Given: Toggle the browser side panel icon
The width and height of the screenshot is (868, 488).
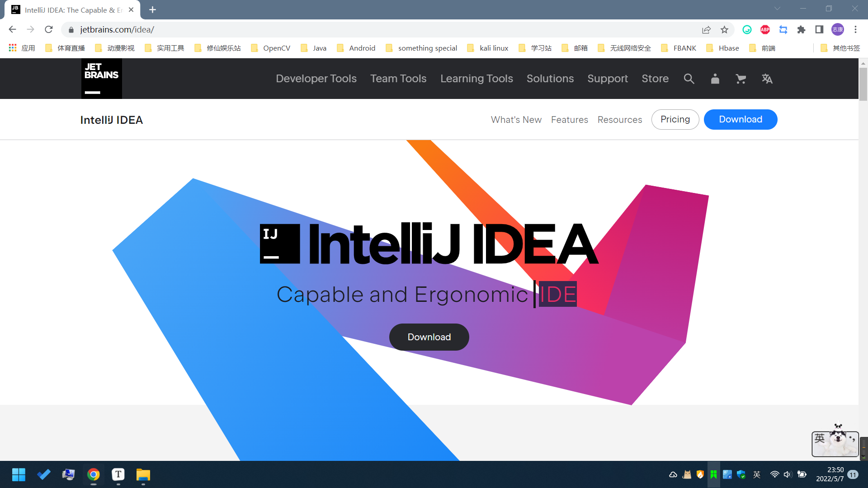Looking at the screenshot, I should [x=819, y=29].
